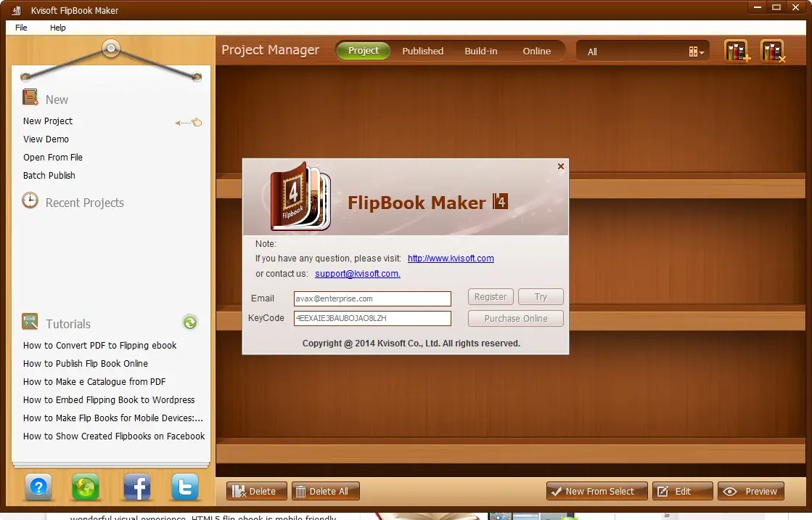812x520 pixels.
Task: Open tutorial How to Make Flip Books for Mobile Devices
Action: 113,418
